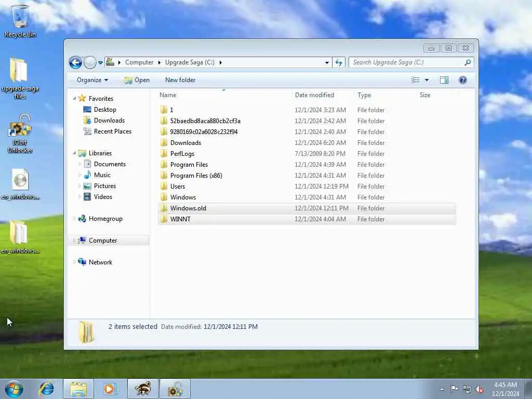Viewport: 532px width, 399px height.
Task: Click Upgrade Saga (C:) breadcrumb segment
Action: (190, 62)
